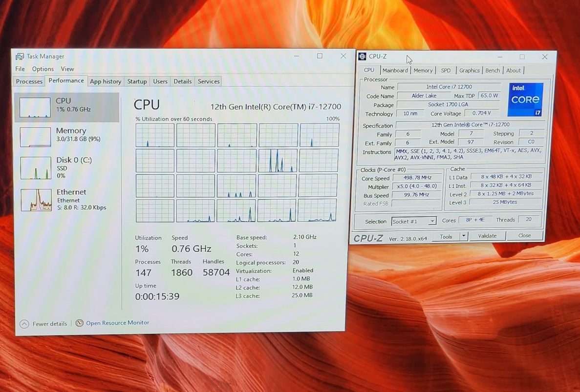Click the Intel Core i7 logo

tap(525, 100)
